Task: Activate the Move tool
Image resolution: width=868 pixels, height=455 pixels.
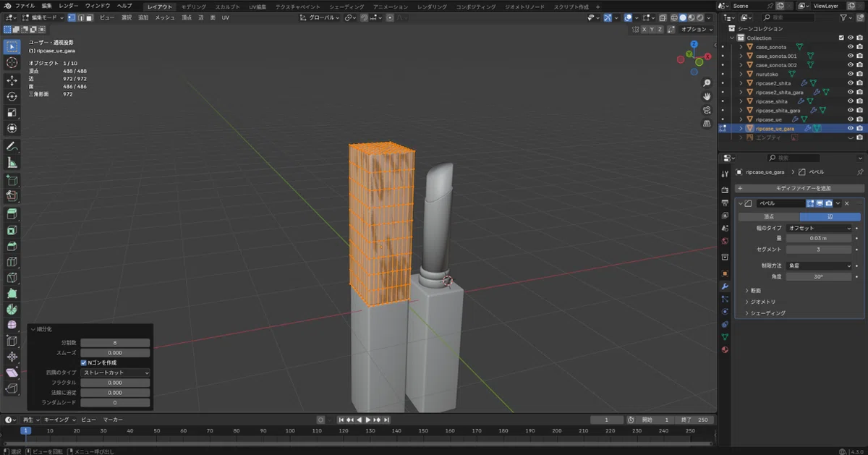Action: pyautogui.click(x=12, y=80)
